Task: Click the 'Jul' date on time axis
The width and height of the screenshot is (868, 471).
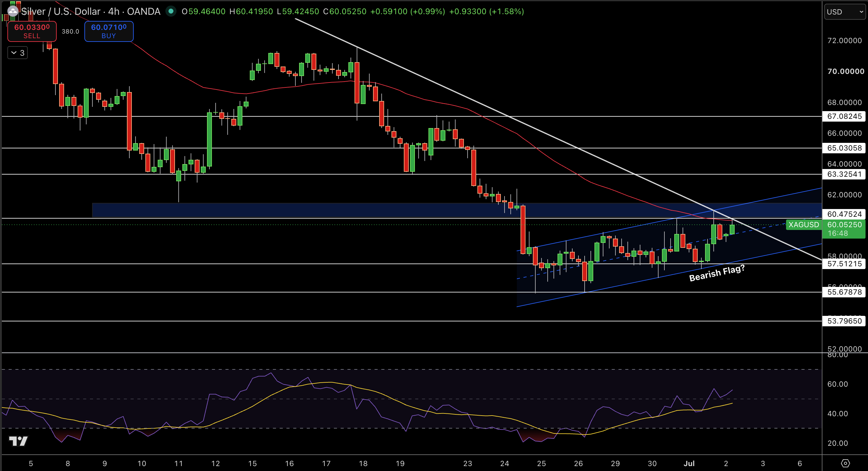Action: (x=689, y=463)
